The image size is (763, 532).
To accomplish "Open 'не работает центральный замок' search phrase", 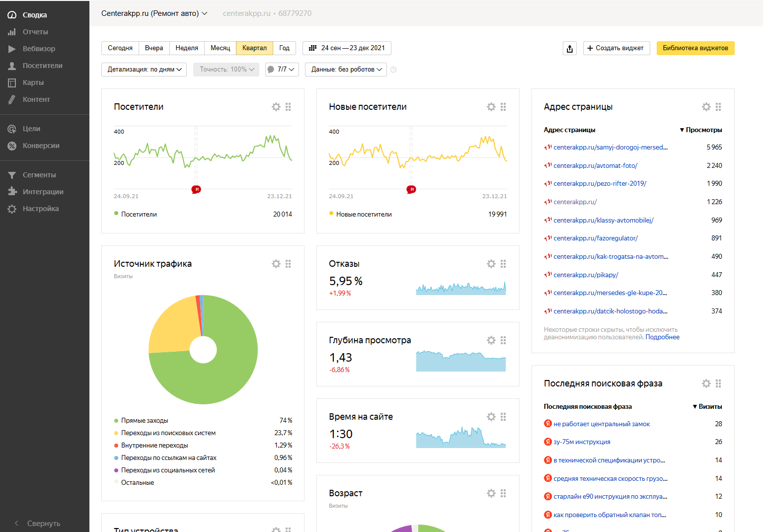I will pos(602,424).
